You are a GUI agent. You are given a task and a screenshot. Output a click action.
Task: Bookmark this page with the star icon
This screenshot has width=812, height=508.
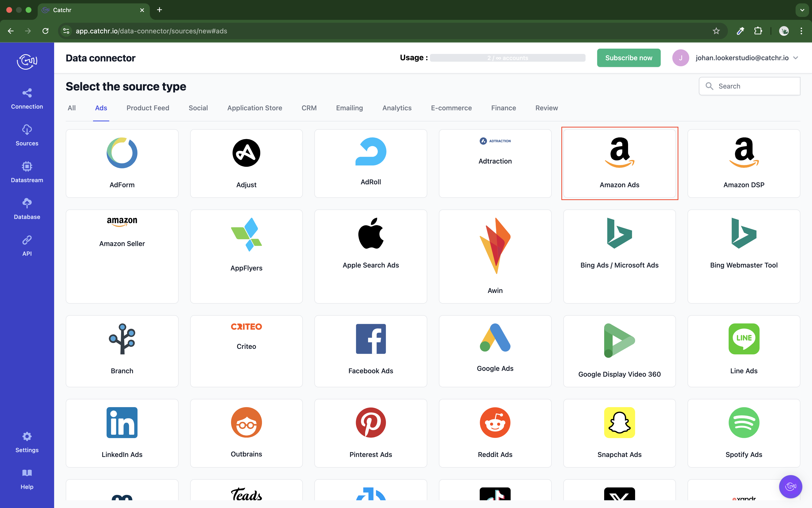tap(716, 31)
